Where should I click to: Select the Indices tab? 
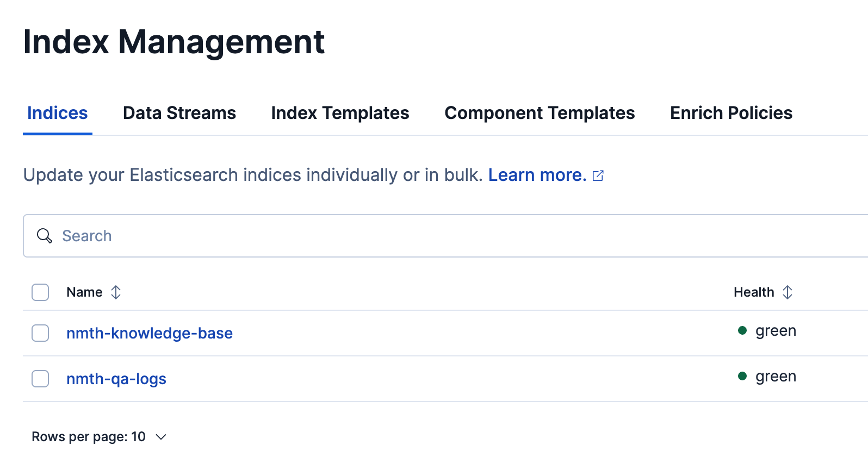58,113
